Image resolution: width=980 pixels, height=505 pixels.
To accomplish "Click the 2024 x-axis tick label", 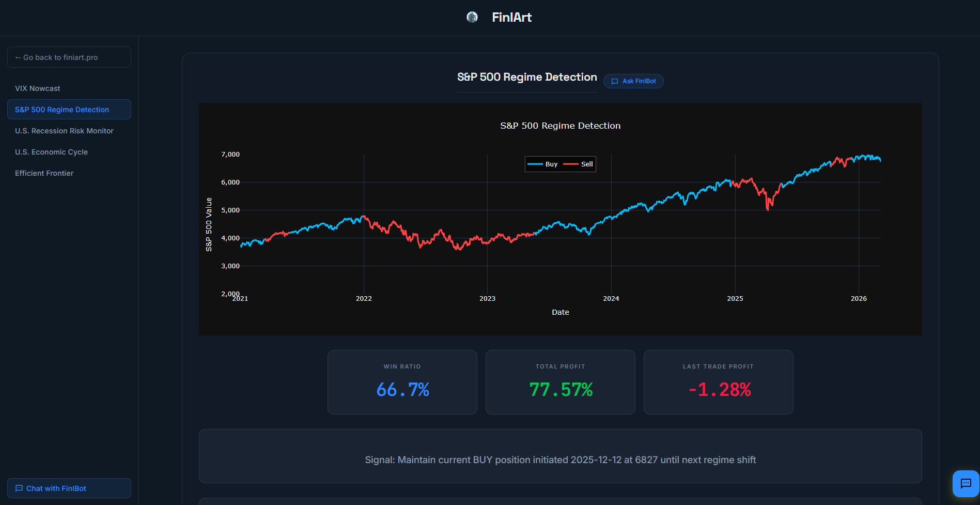I will 611,299.
